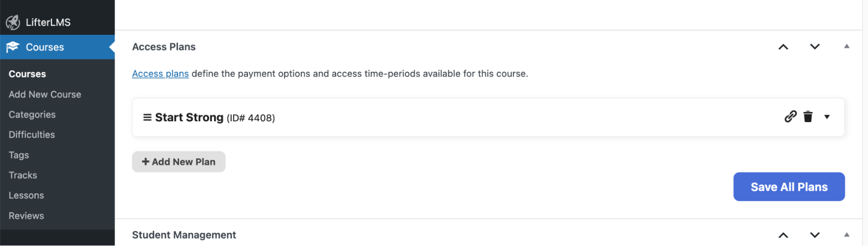Go to the Categories submenu item
Viewport: 868px width, 246px height.
pos(32,114)
